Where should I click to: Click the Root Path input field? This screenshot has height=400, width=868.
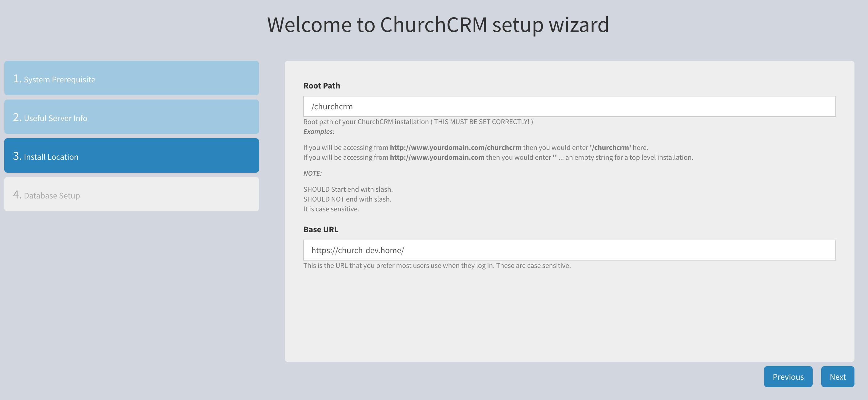tap(569, 106)
